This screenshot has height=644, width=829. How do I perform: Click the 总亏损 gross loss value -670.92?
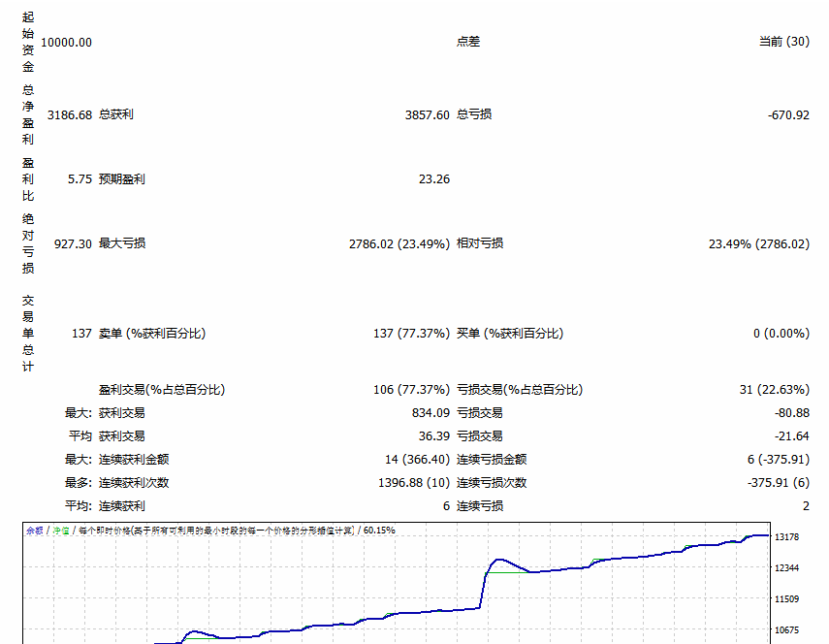coord(787,114)
